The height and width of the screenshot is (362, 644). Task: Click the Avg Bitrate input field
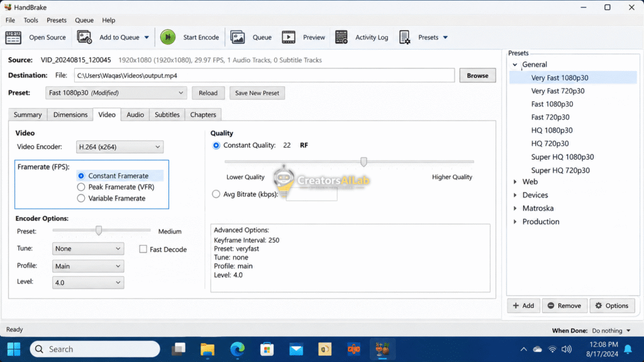click(x=311, y=195)
